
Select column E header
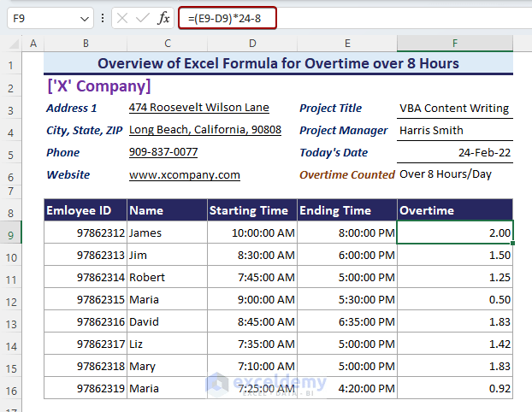(347, 44)
